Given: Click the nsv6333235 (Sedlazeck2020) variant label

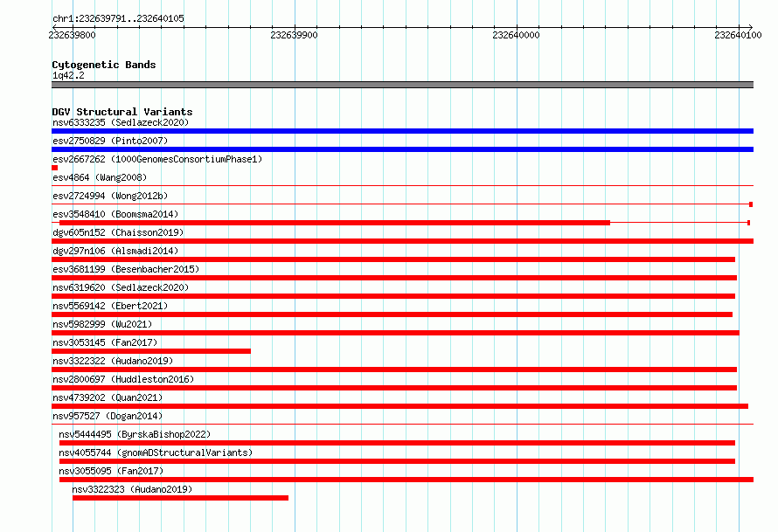Looking at the screenshot, I should point(121,122).
